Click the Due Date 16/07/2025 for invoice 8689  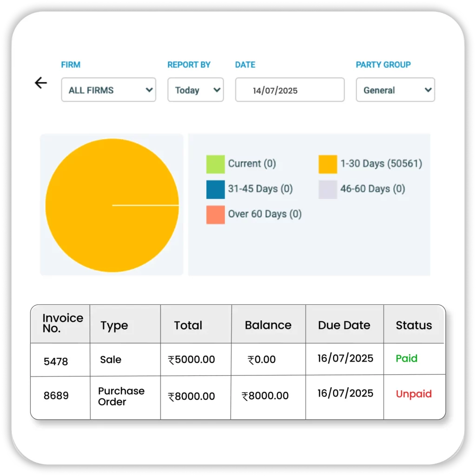point(344,393)
